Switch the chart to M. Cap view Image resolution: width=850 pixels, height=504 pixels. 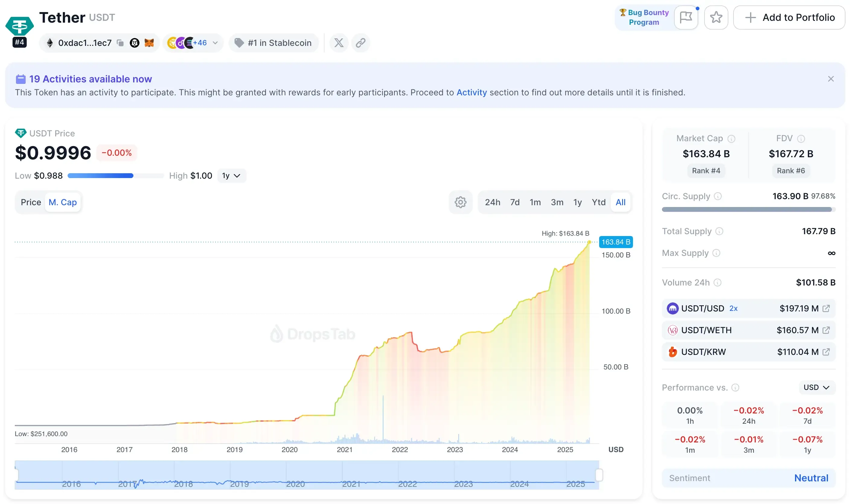[x=63, y=202]
